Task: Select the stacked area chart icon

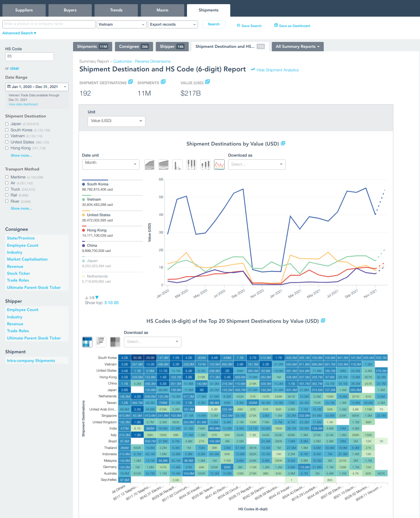Action: coord(150,165)
